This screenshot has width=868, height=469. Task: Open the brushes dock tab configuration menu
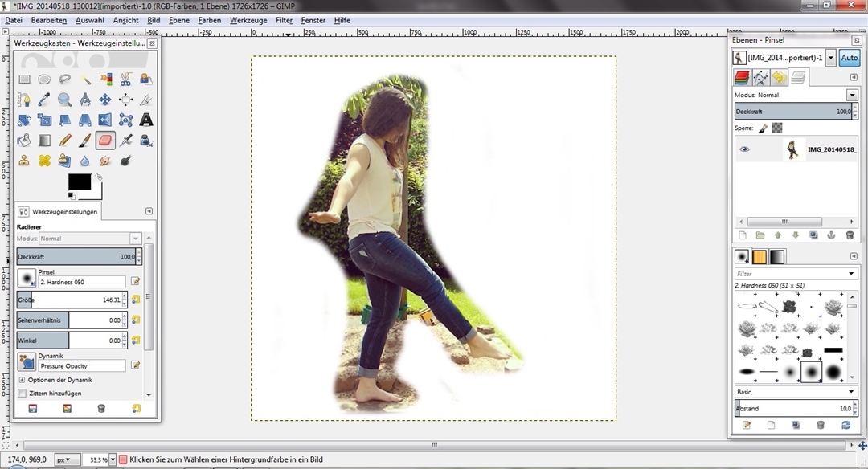point(854,256)
